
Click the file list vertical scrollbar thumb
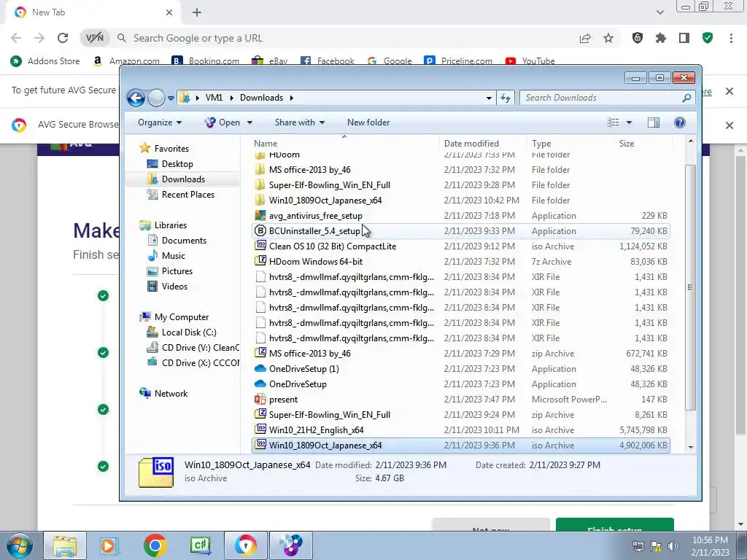[690, 287]
